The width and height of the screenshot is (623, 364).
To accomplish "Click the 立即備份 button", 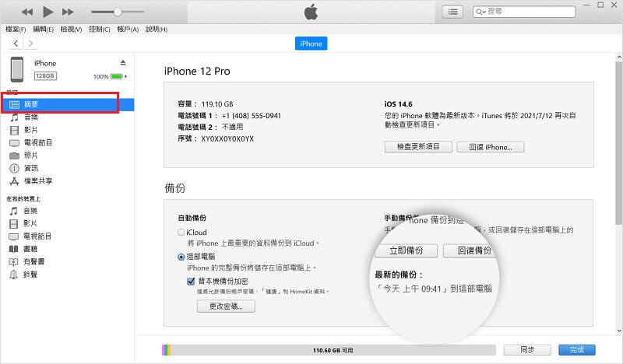I will [x=406, y=250].
